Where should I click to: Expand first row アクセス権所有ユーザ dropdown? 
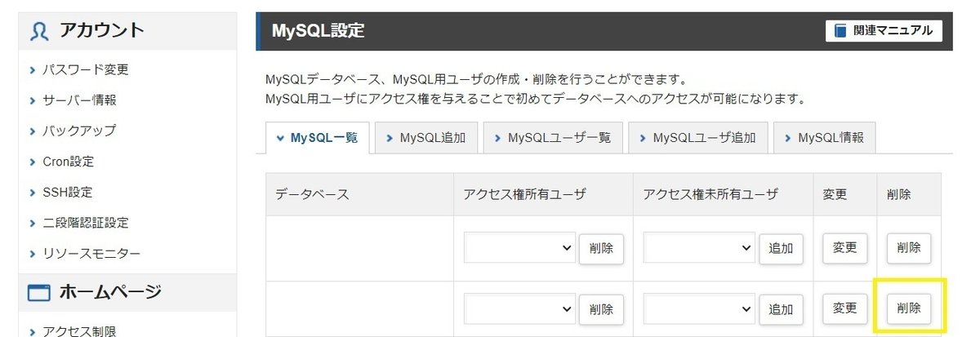[x=519, y=248]
